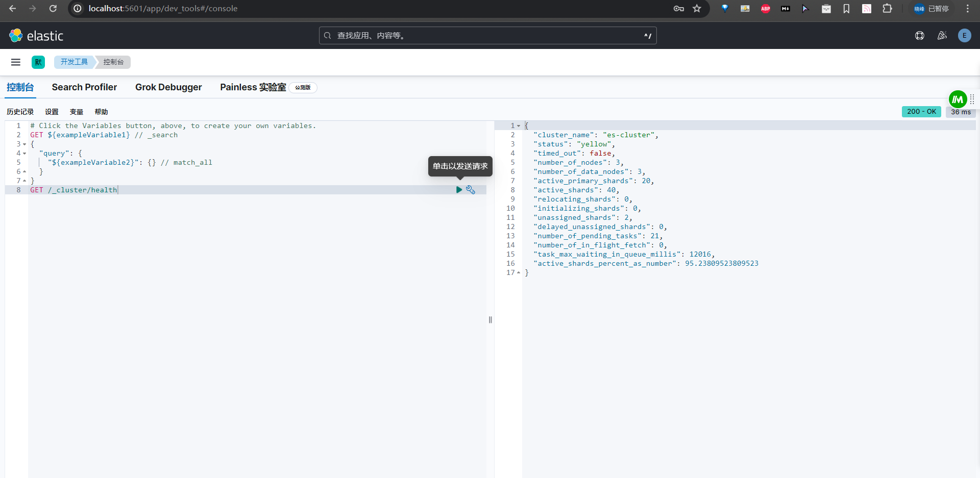Viewport: 980px width, 478px height.
Task: Reload the page with refresh icon
Action: pyautogui.click(x=53, y=9)
